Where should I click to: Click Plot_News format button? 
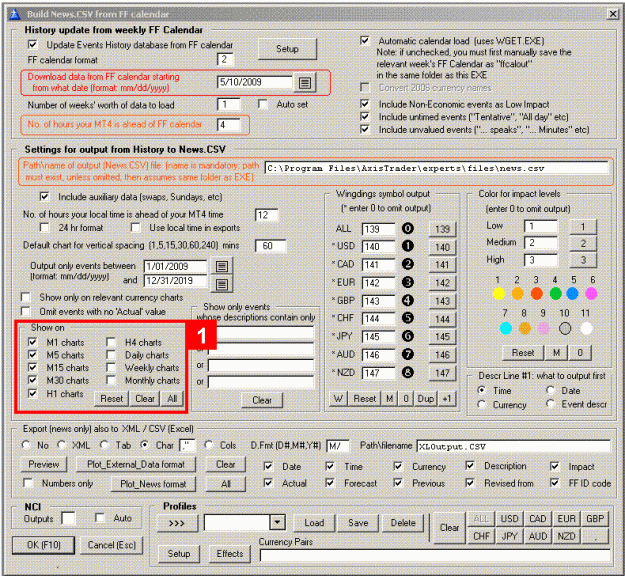[153, 484]
